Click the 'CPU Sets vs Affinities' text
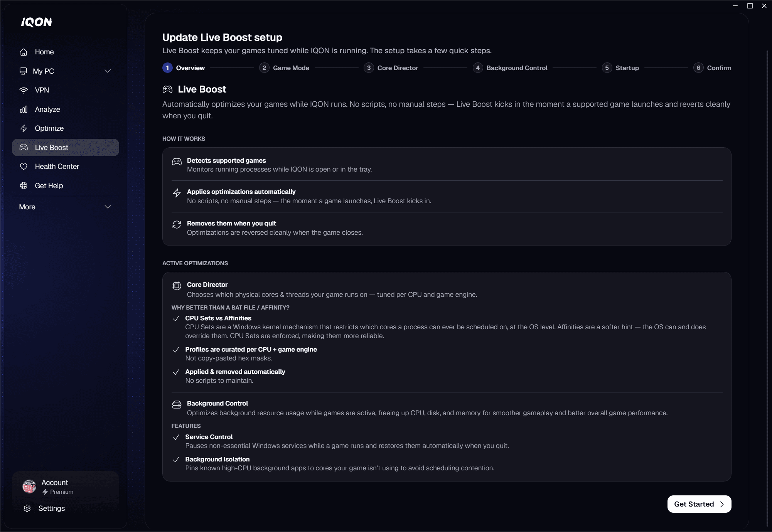The height and width of the screenshot is (532, 772). click(x=218, y=318)
